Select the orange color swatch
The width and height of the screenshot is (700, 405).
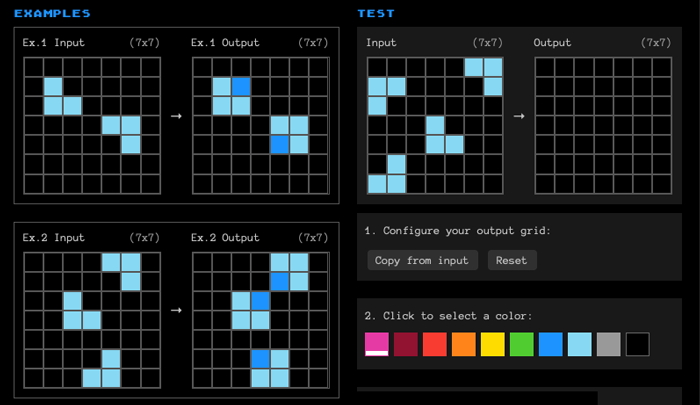pos(464,345)
